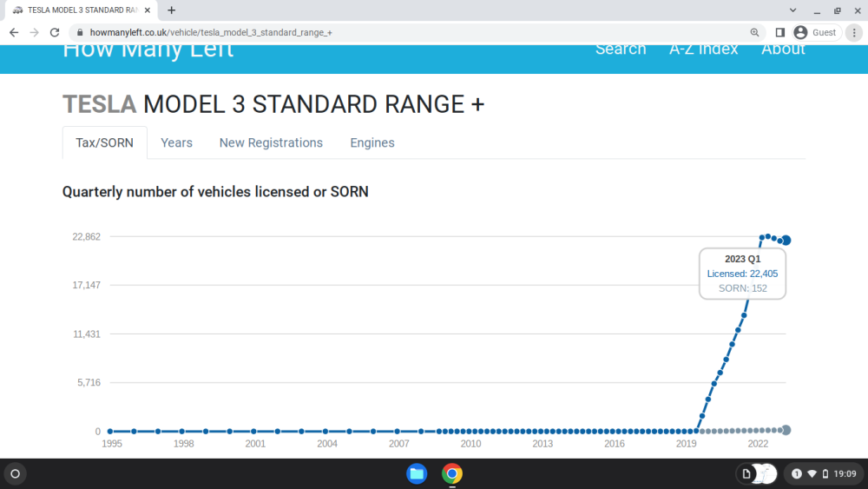Open the 19:09 clock status area

pos(845,474)
